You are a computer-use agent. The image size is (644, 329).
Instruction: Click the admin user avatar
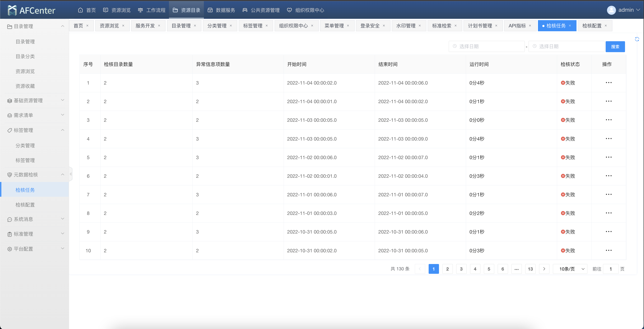point(611,10)
